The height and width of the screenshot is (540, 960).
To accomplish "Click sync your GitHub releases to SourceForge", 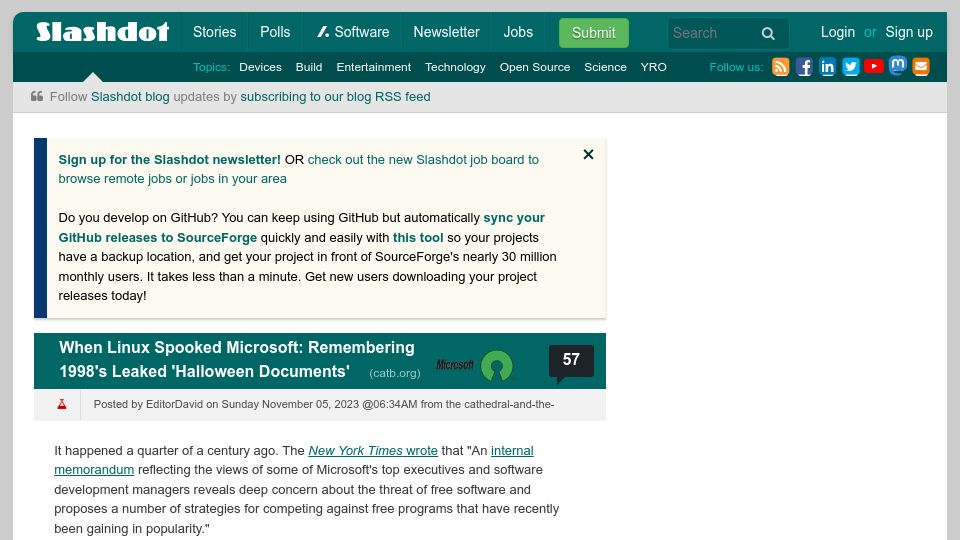I will click(x=301, y=228).
